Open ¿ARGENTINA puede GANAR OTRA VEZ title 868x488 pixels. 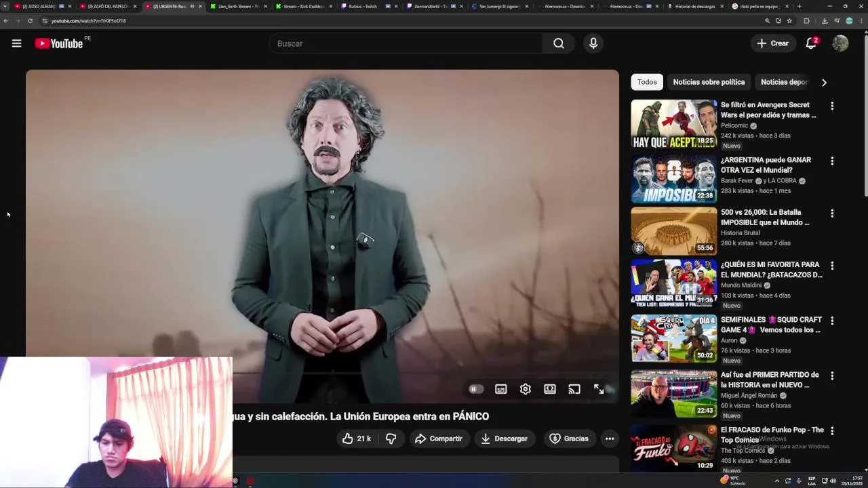(766, 165)
